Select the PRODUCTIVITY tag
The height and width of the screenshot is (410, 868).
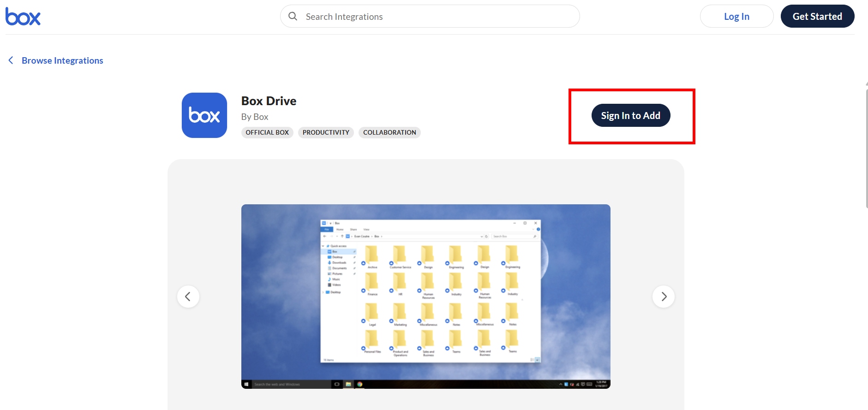coord(326,132)
